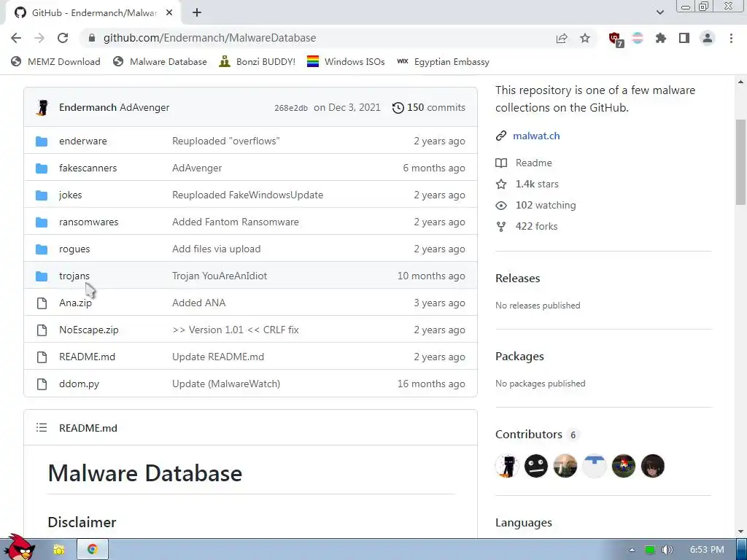Reload the GitHub page

coord(63,38)
